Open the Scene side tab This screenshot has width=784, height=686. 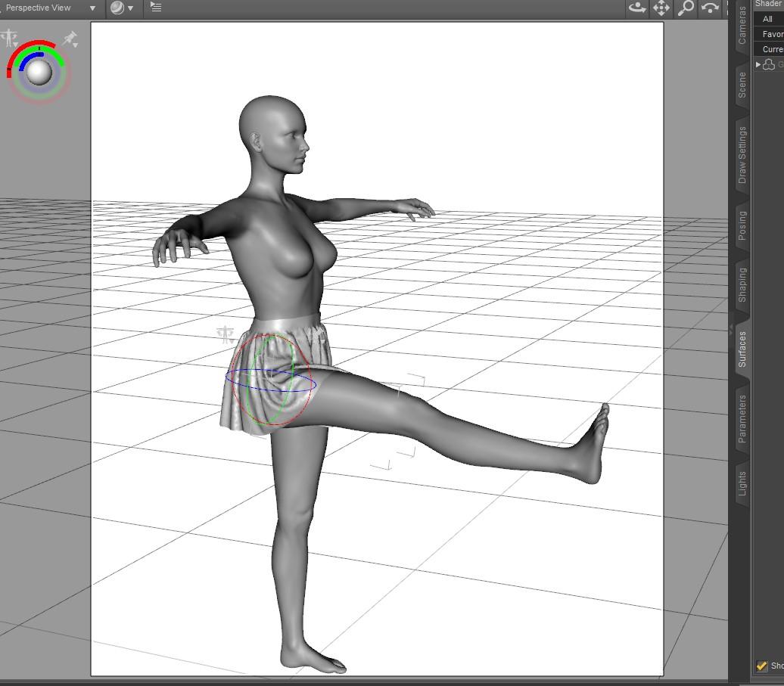[742, 85]
